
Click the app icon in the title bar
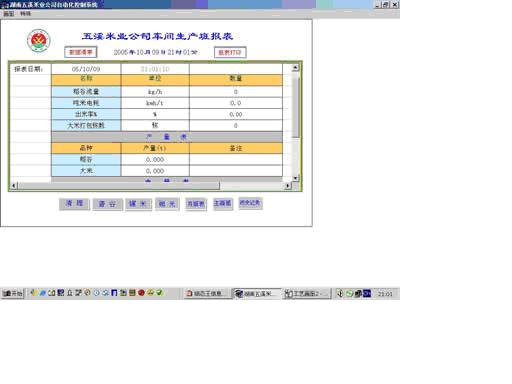pyautogui.click(x=4, y=5)
